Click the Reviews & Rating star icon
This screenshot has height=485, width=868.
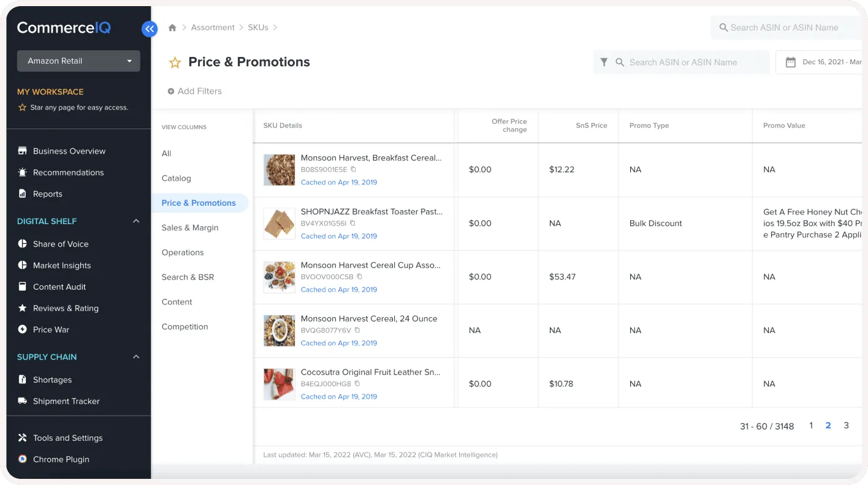tap(23, 308)
